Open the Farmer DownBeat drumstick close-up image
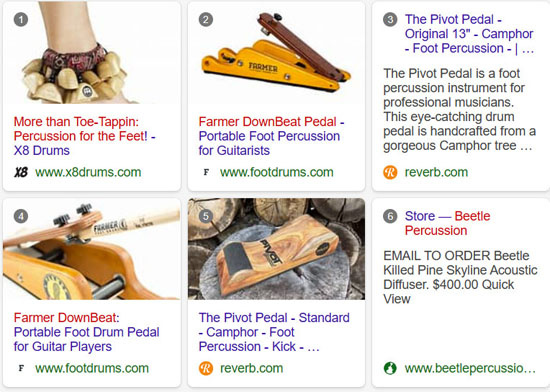This screenshot has height=392, width=550. (92, 249)
